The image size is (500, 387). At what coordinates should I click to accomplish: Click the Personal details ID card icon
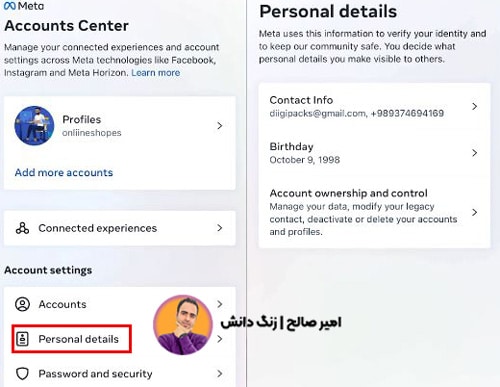[22, 339]
